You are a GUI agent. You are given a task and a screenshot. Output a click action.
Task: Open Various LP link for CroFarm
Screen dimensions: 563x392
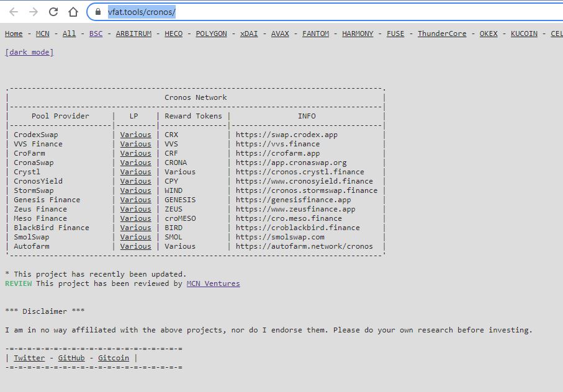tap(136, 153)
